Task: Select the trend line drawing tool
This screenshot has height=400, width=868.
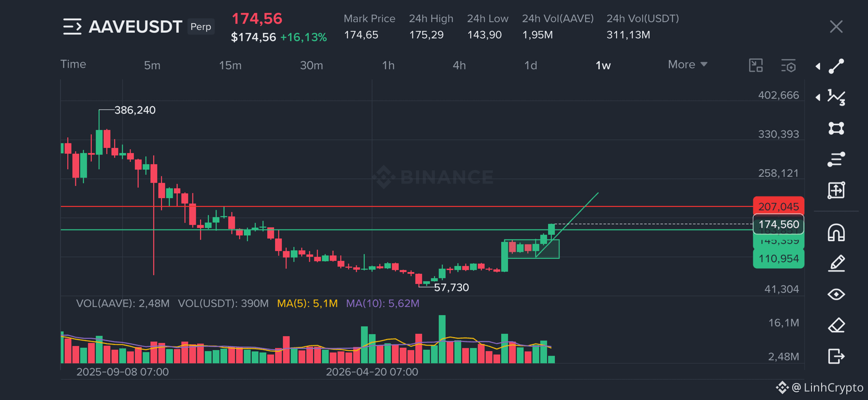Action: tap(837, 66)
